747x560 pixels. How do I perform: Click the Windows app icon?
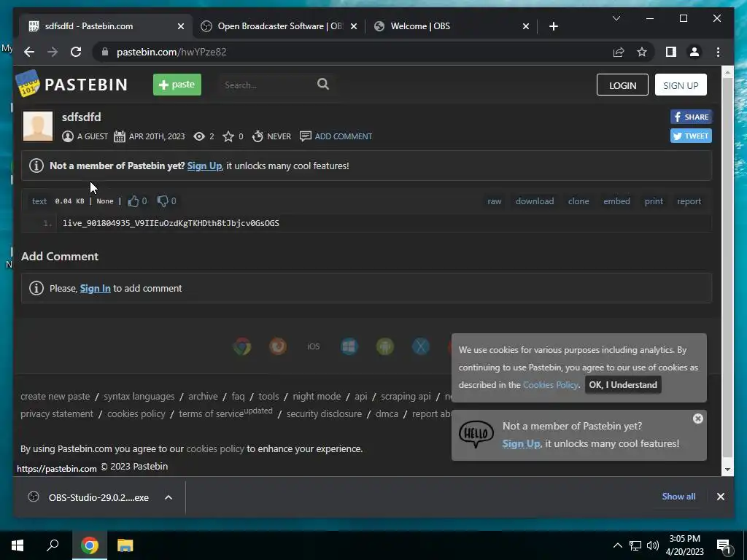(x=349, y=346)
